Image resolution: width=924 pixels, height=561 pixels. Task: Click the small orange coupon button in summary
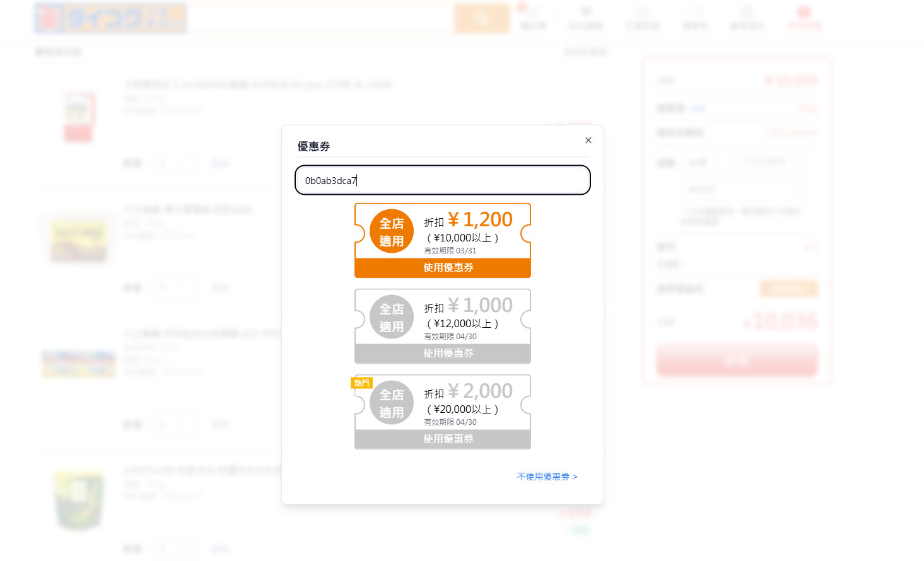tap(788, 289)
